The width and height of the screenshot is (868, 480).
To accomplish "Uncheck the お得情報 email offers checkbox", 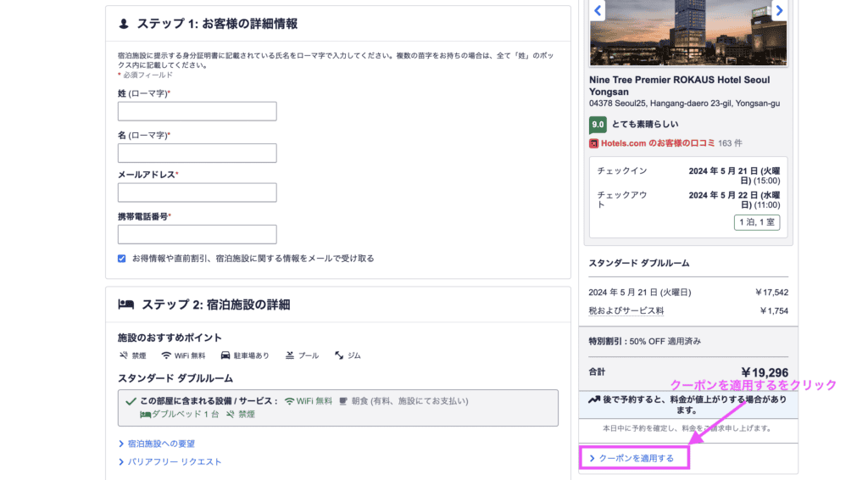I will [123, 259].
